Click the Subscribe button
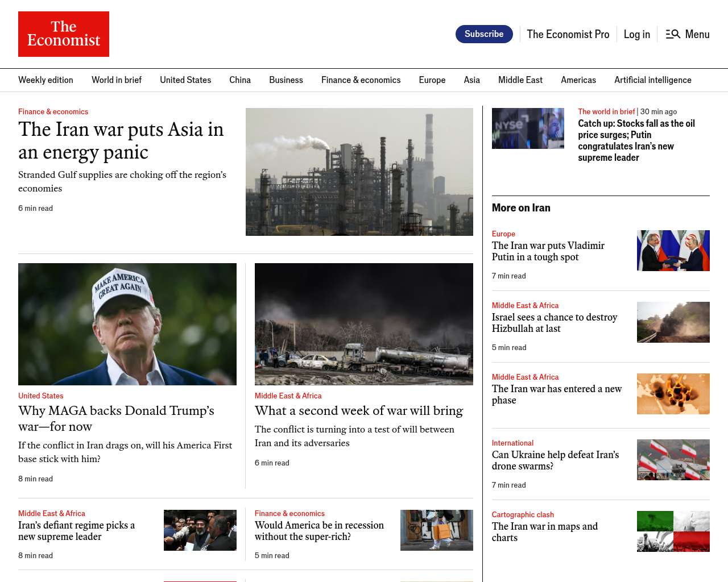The image size is (728, 582). point(484,34)
